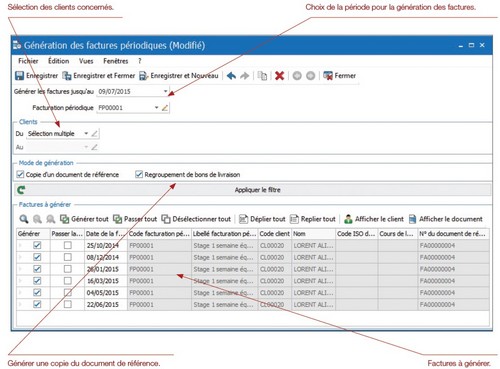Expand the 16/03/2015 invoice row

[x=20, y=281]
